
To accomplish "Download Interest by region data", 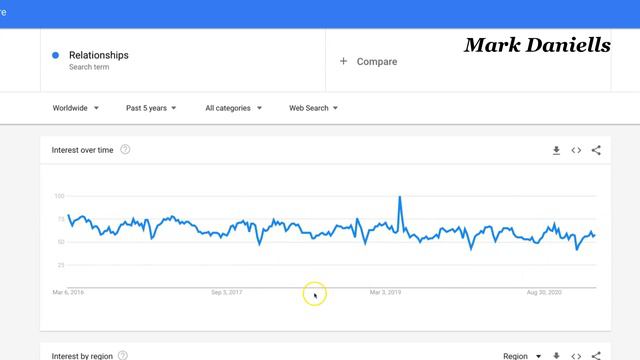I will (x=556, y=356).
